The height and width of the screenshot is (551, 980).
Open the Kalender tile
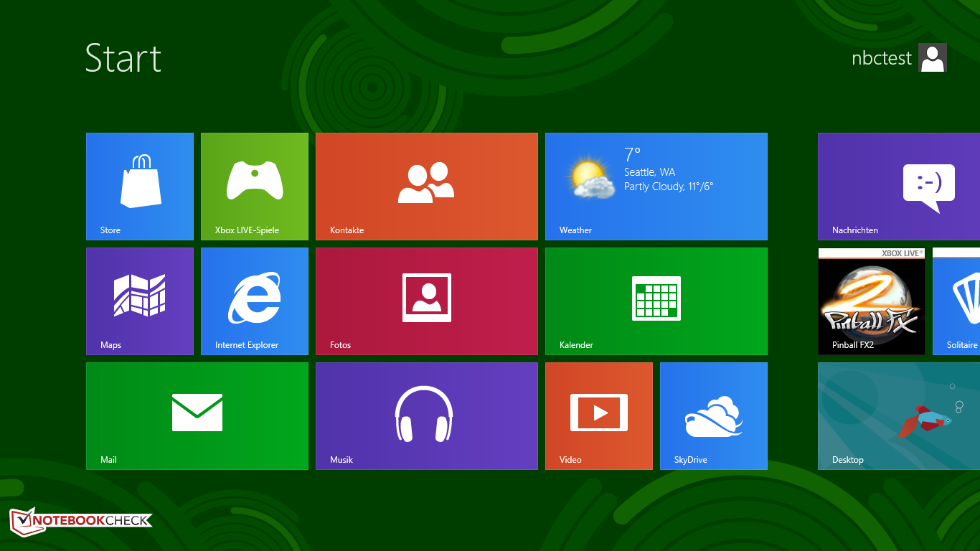point(656,301)
